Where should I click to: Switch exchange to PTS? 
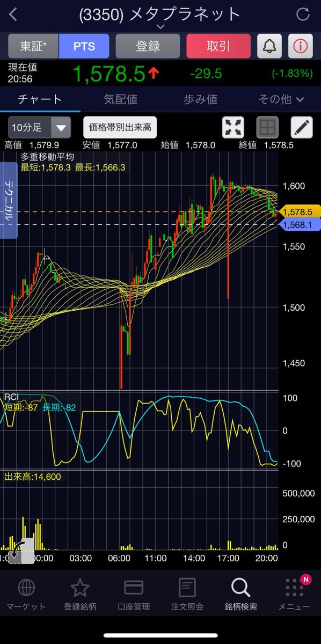point(84,46)
